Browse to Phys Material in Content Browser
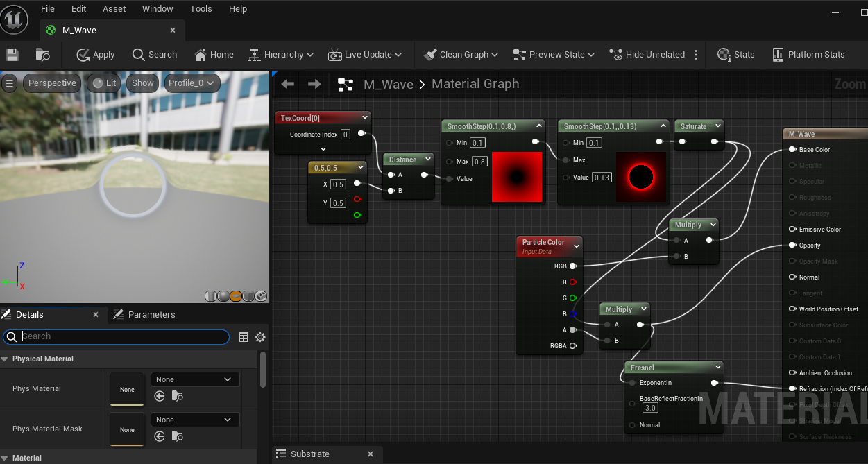This screenshot has width=868, height=464. [178, 397]
